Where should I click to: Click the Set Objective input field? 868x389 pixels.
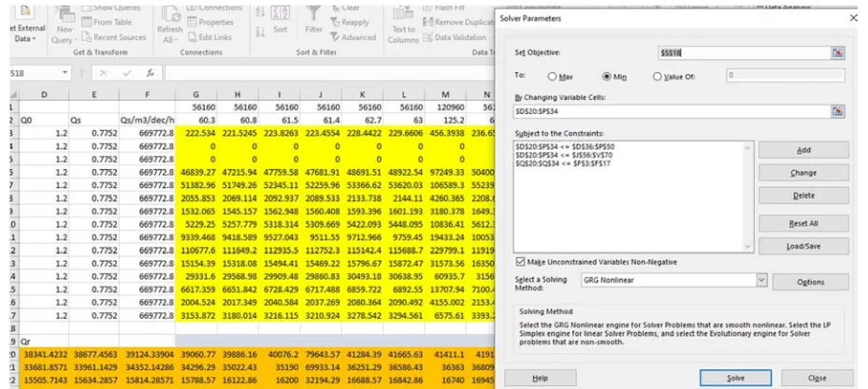745,52
